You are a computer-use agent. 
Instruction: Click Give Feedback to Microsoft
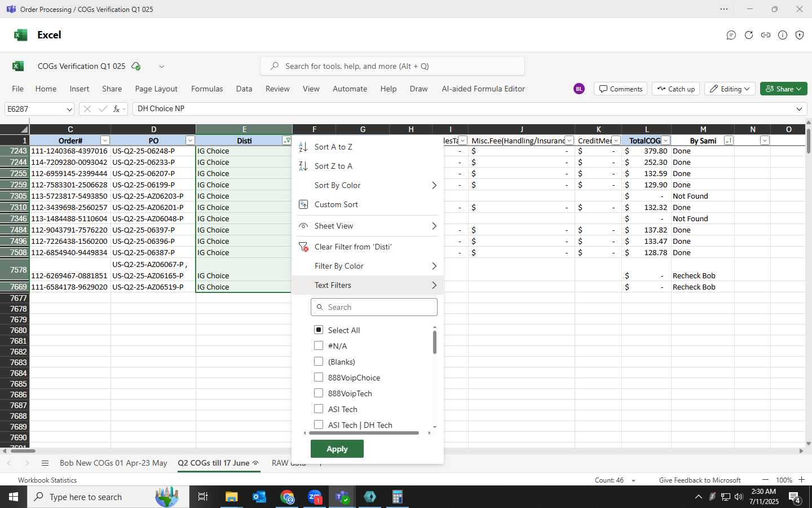(x=700, y=480)
